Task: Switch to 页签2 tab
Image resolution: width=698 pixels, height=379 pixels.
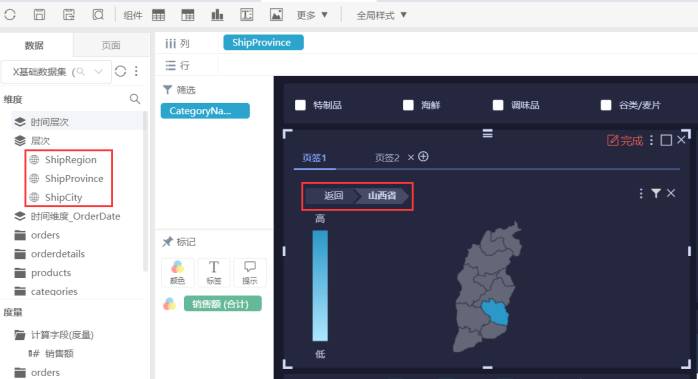Action: click(x=387, y=158)
